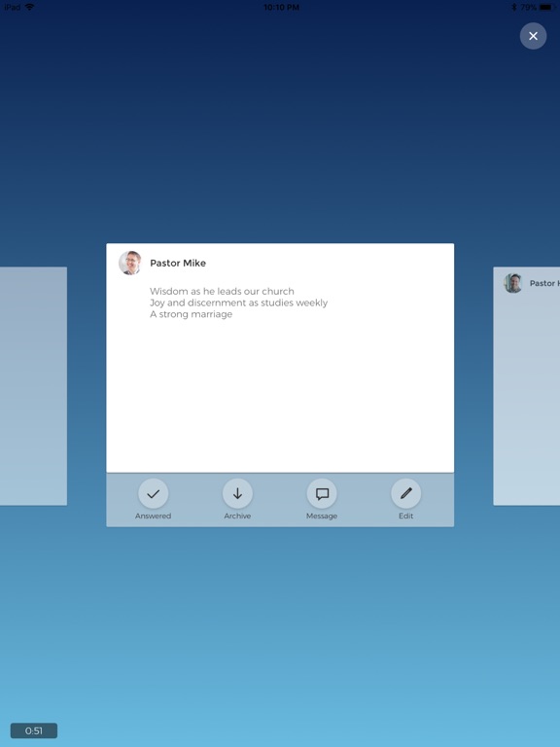Screen dimensions: 560x747
Task: Tap the Message label text
Action: [x=322, y=516]
